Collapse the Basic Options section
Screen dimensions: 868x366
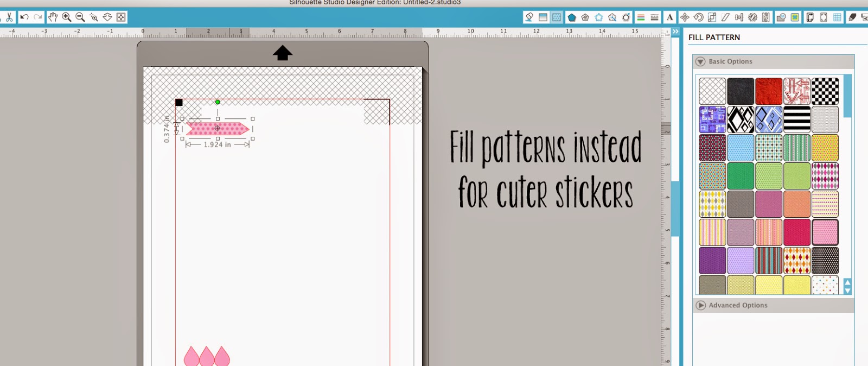click(x=700, y=61)
